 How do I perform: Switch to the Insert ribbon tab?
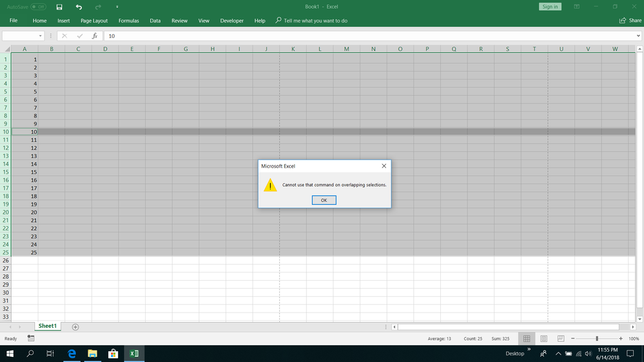63,21
